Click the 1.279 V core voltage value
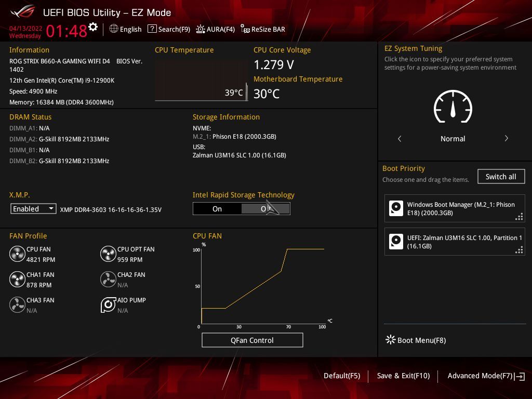The image size is (532, 399). click(274, 64)
